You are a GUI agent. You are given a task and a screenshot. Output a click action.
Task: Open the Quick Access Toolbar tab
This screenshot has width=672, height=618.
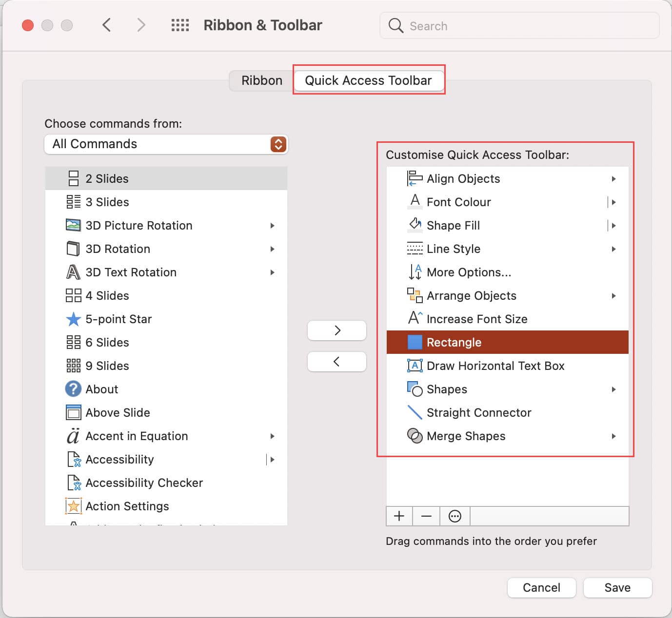[369, 80]
